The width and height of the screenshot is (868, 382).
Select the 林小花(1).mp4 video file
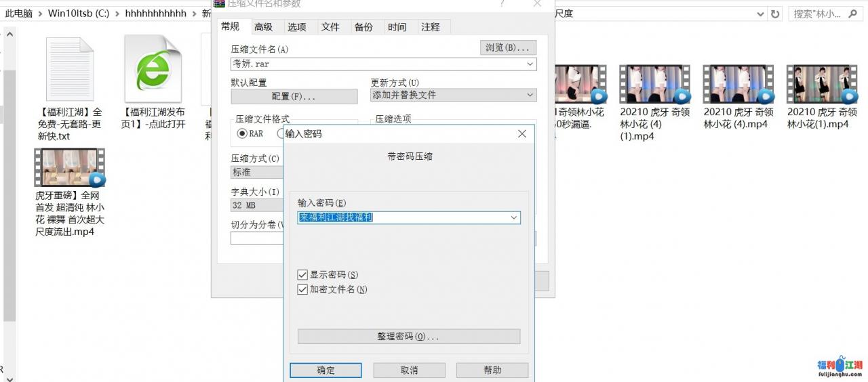[x=822, y=85]
